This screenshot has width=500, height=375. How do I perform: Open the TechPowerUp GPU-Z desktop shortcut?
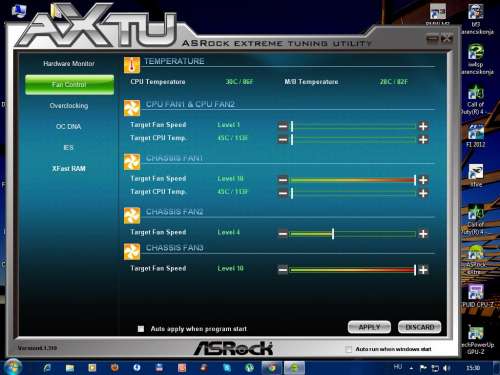tap(476, 340)
